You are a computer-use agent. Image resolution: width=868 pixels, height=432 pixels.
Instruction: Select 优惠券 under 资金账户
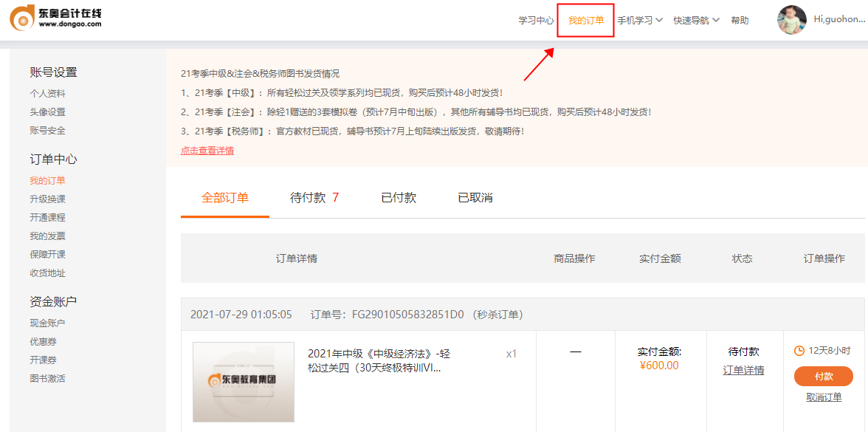coord(43,342)
